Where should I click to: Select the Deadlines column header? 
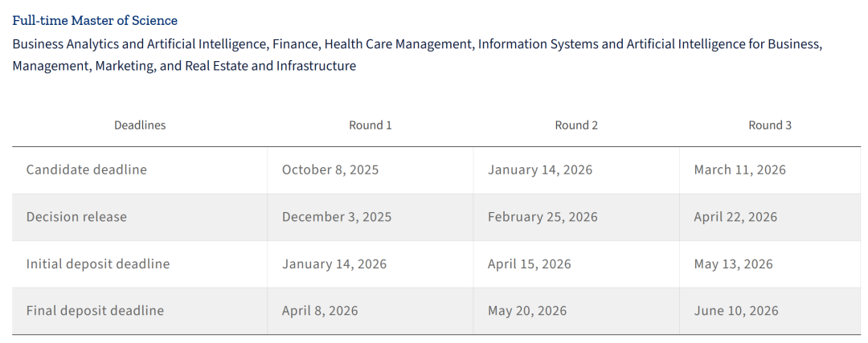[x=140, y=125]
